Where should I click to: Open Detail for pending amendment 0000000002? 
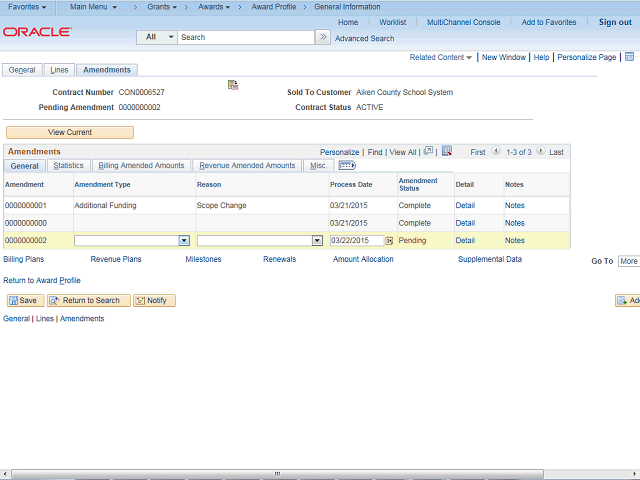tap(465, 240)
